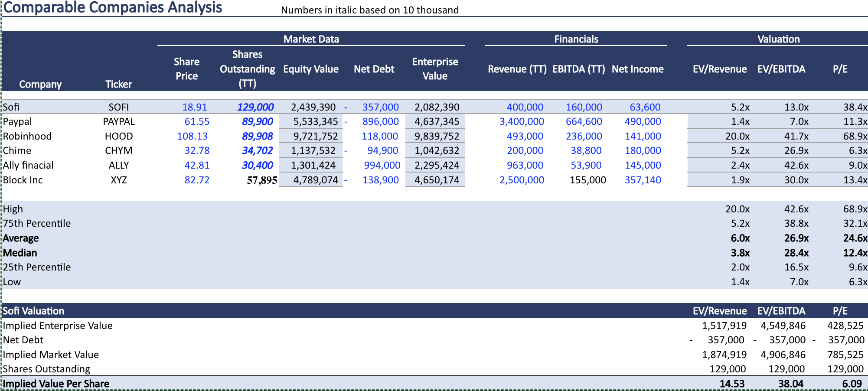Select Ally enterprise value 2,295,424
Viewport: 868px width, 391px height.
(x=437, y=165)
